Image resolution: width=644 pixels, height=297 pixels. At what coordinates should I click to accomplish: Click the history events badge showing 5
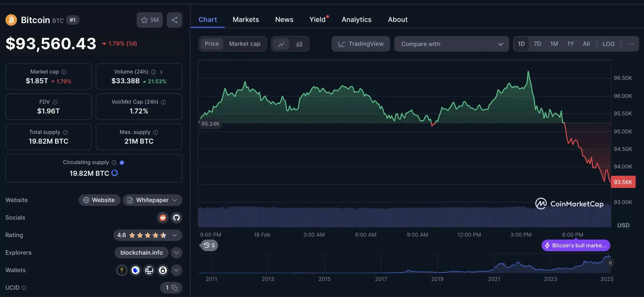point(209,245)
